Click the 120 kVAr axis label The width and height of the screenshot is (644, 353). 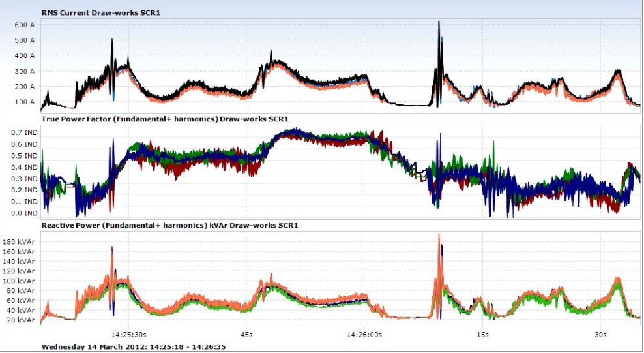pos(19,271)
